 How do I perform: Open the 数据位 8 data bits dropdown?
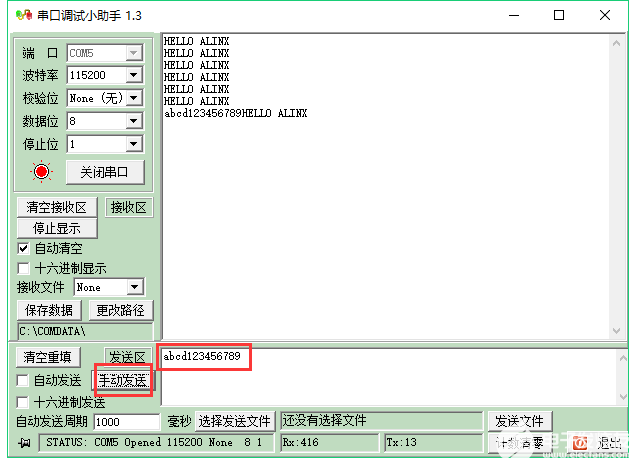click(x=134, y=121)
